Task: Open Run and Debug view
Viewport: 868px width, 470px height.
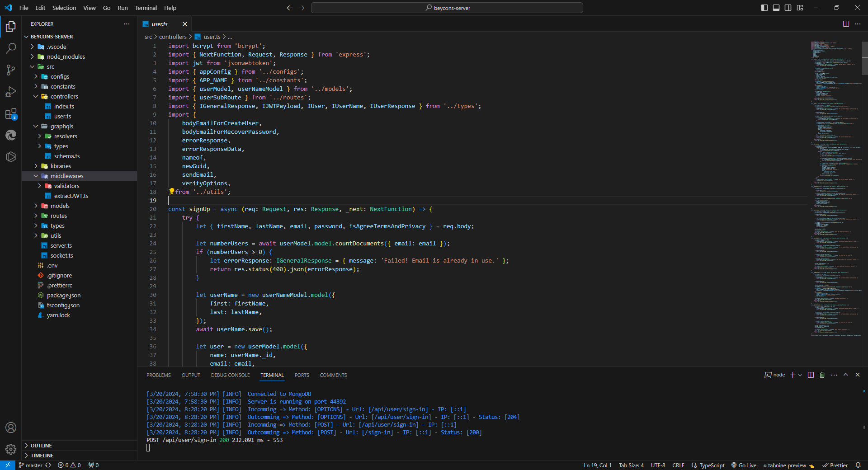Action: [11, 92]
